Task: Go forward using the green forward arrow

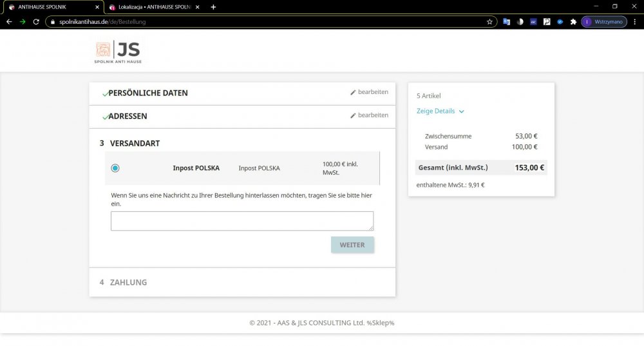Action: [x=23, y=22]
